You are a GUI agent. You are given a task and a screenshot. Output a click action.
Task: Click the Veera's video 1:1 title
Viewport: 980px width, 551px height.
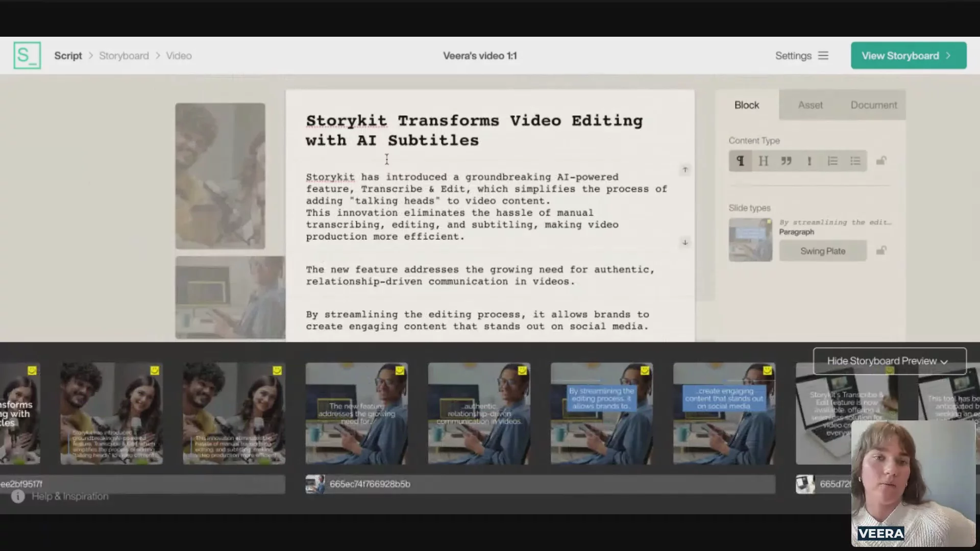coord(480,56)
